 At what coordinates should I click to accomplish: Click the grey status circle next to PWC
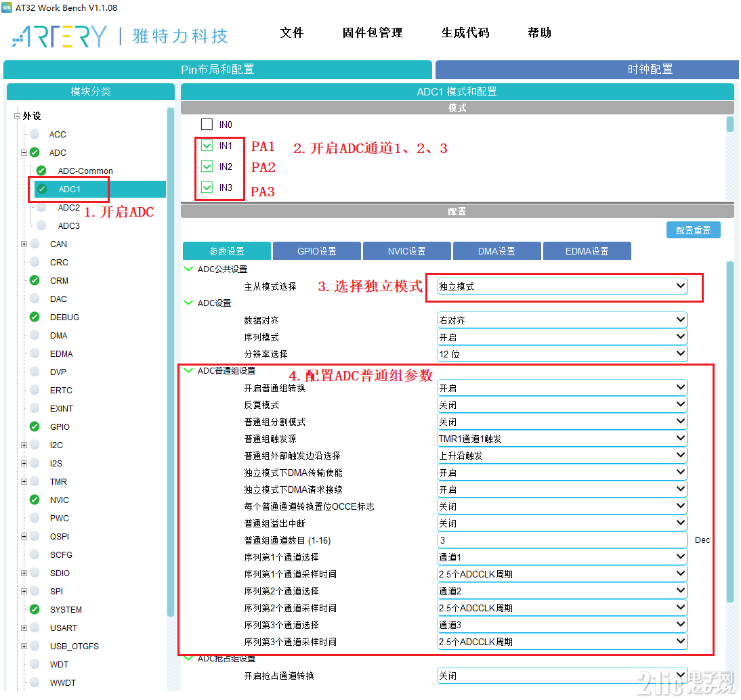35,518
